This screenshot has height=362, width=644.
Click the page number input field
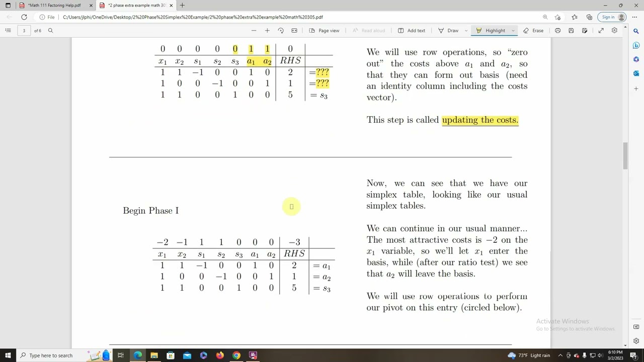click(x=24, y=31)
